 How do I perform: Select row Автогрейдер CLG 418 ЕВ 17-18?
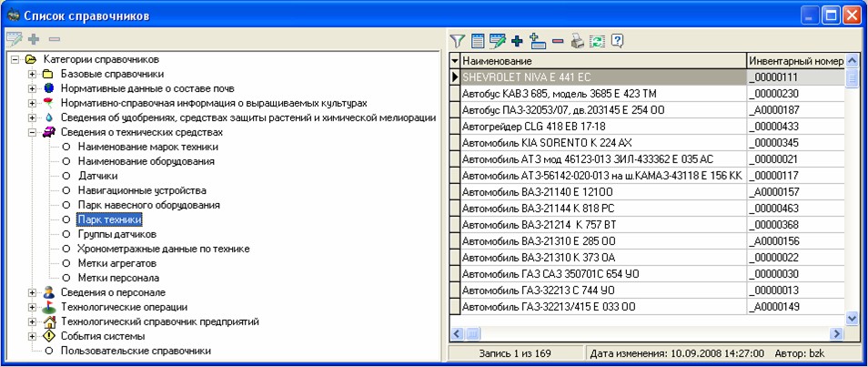[x=603, y=127]
